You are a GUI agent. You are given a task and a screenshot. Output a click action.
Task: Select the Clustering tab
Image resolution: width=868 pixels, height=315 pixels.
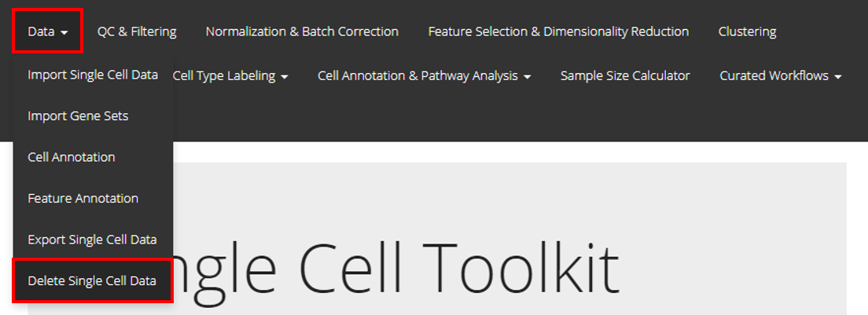[747, 31]
